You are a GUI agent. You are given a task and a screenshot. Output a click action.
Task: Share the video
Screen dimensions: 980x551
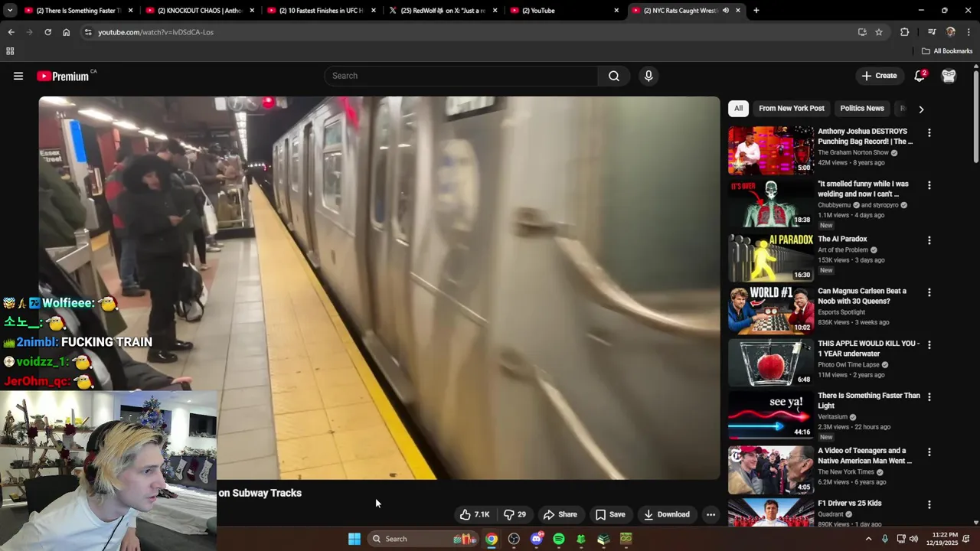click(x=560, y=514)
